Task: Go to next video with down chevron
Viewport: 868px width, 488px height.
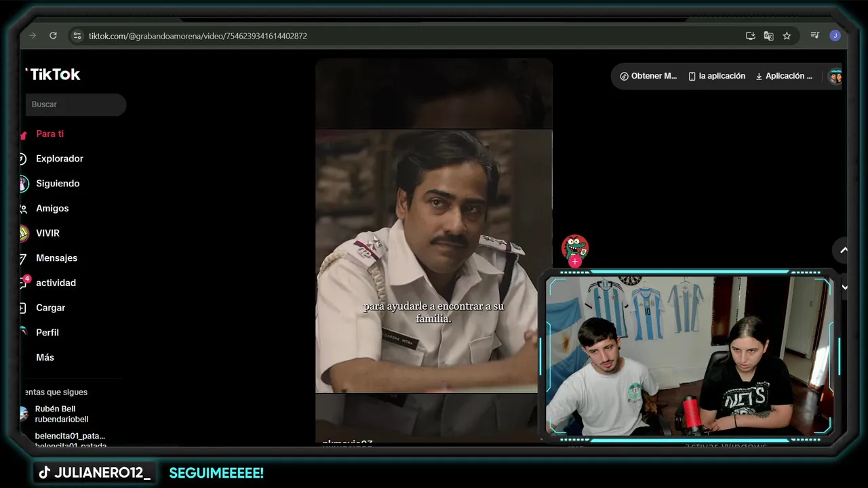Action: pos(844,287)
